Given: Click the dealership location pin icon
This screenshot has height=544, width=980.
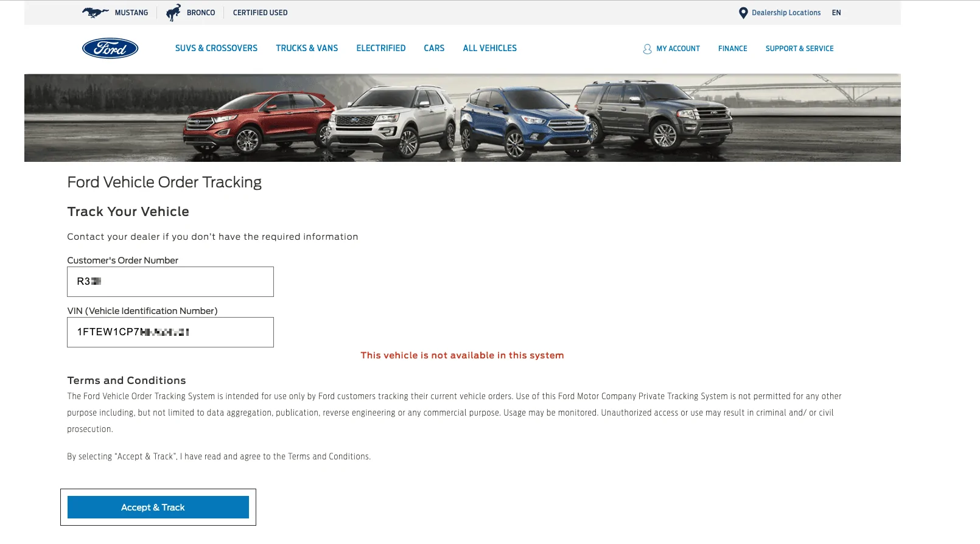Looking at the screenshot, I should (743, 13).
